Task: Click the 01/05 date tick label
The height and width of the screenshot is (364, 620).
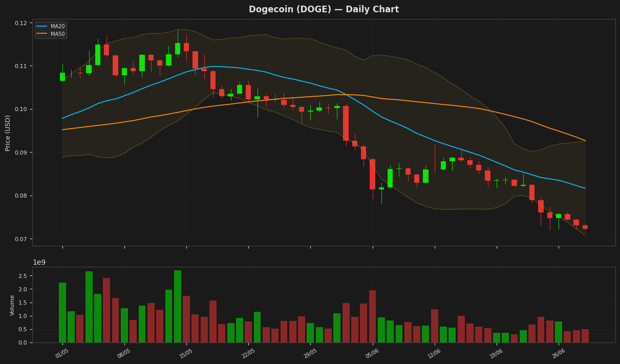Action: [62, 353]
